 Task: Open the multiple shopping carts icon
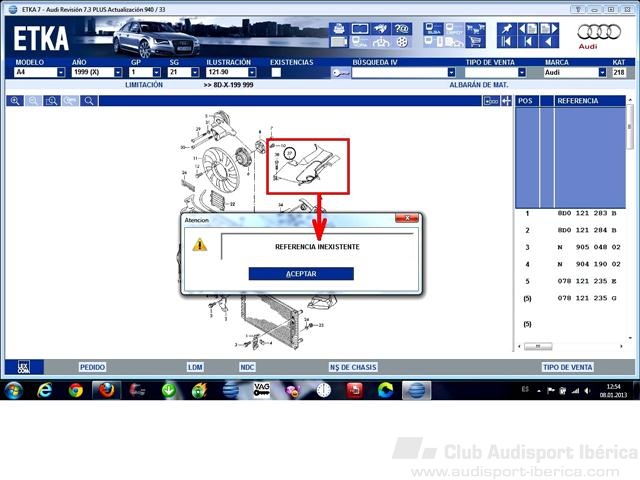pos(476,29)
